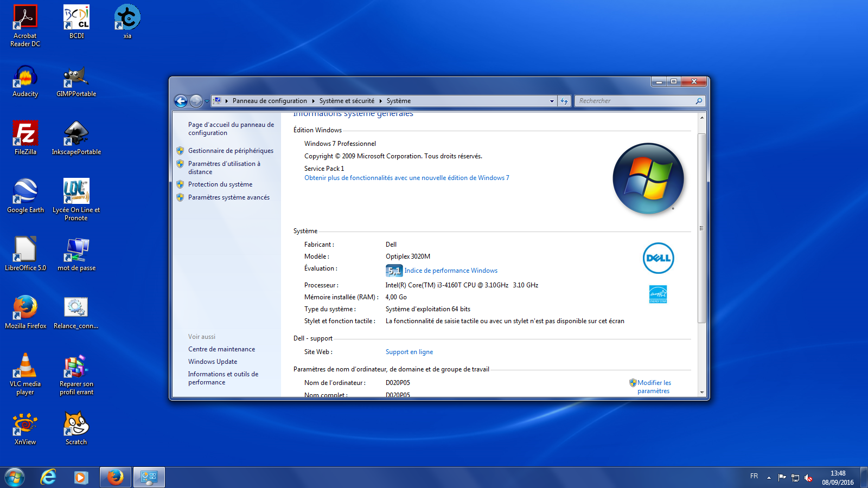
Task: Open Action Center flag tray icon
Action: tap(782, 478)
